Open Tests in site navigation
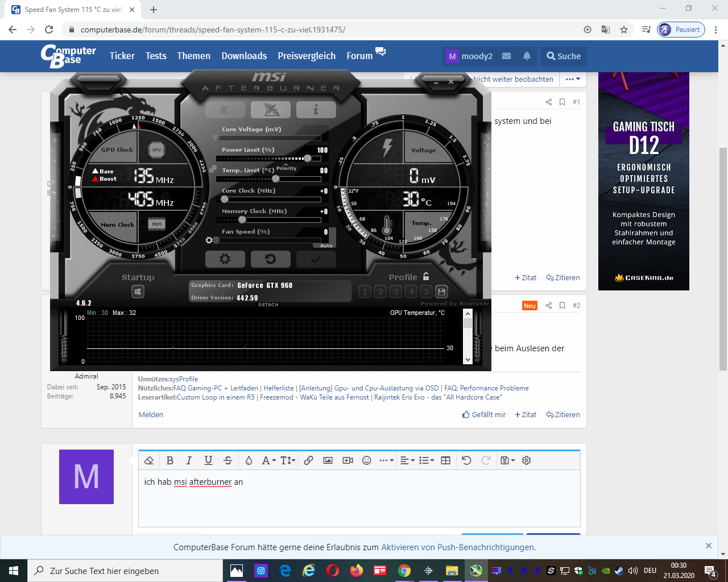 point(156,56)
